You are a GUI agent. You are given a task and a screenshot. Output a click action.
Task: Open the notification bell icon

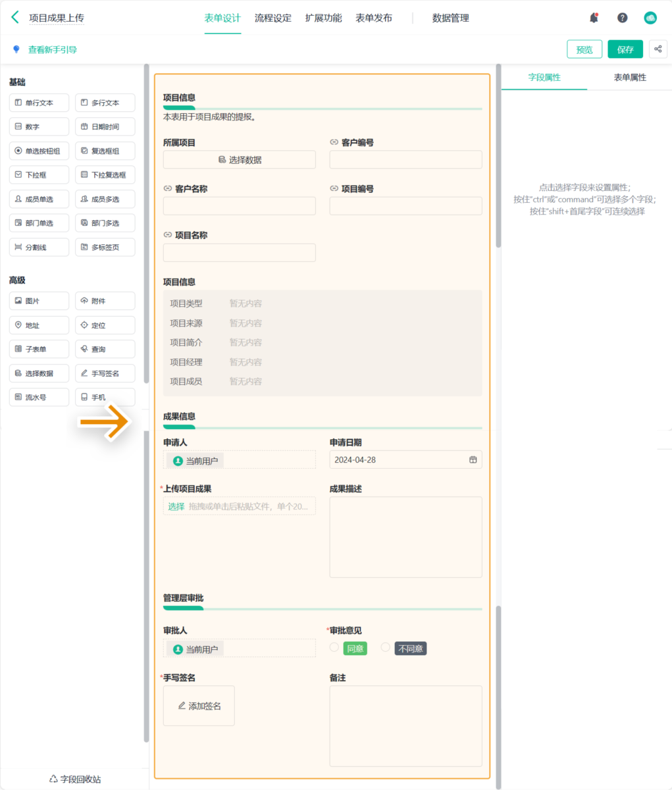tap(593, 17)
